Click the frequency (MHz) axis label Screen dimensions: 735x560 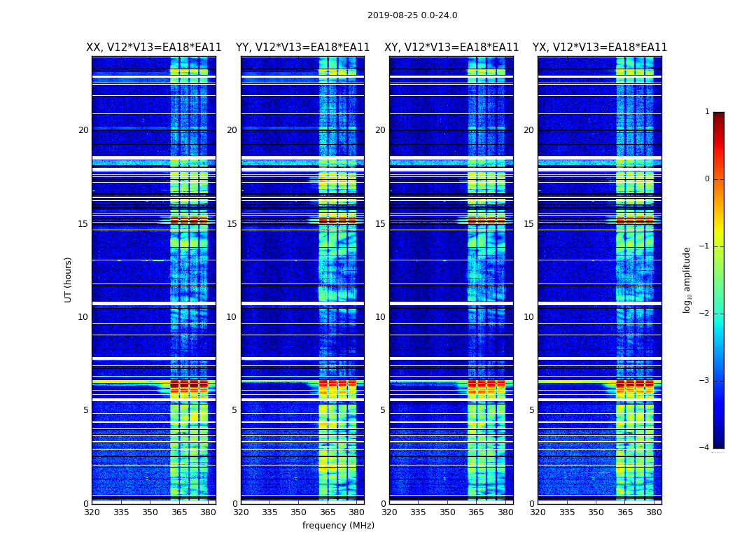(x=338, y=525)
